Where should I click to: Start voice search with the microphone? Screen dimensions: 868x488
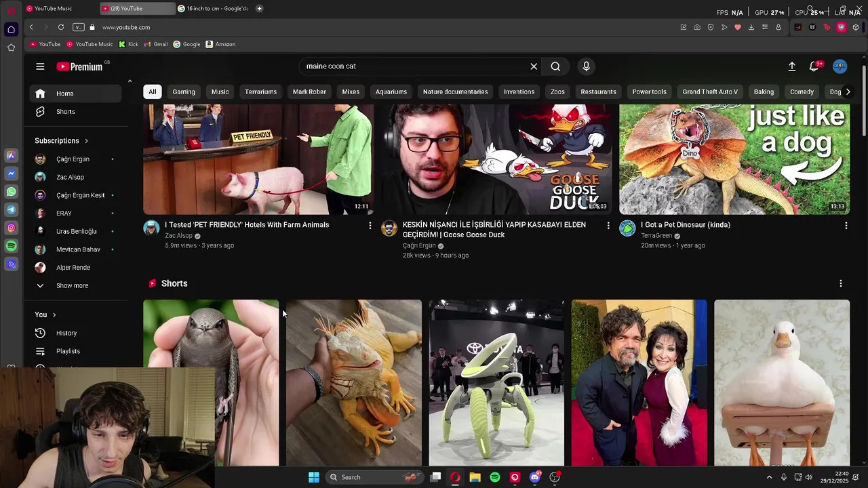[x=587, y=66]
